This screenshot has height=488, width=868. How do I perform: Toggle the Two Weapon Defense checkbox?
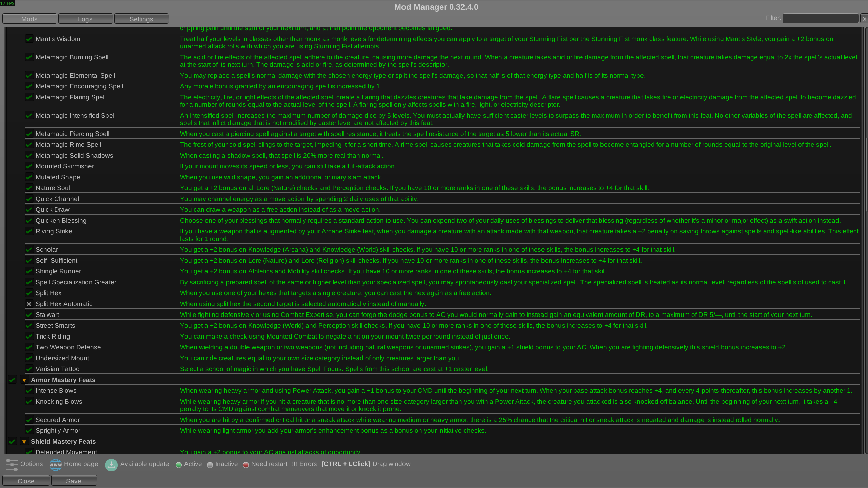[29, 347]
